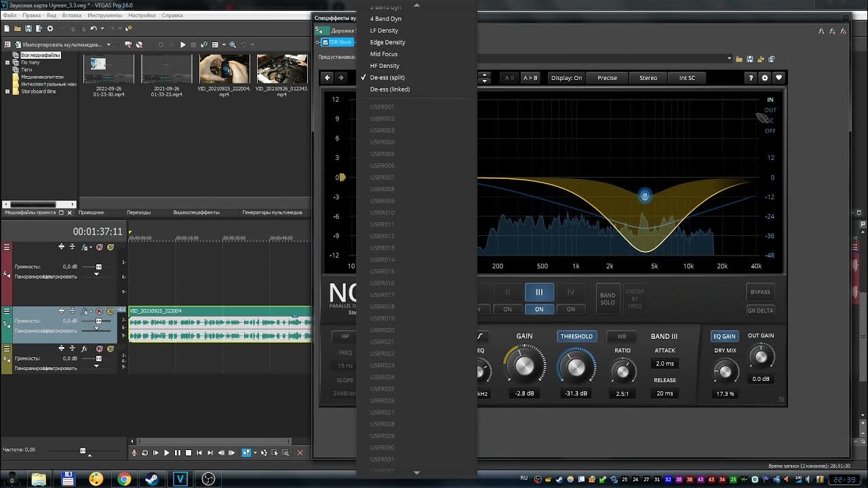Viewport: 868px width, 488px height.
Task: Switch to VEGAS Pro taskbar icon
Action: tap(180, 479)
